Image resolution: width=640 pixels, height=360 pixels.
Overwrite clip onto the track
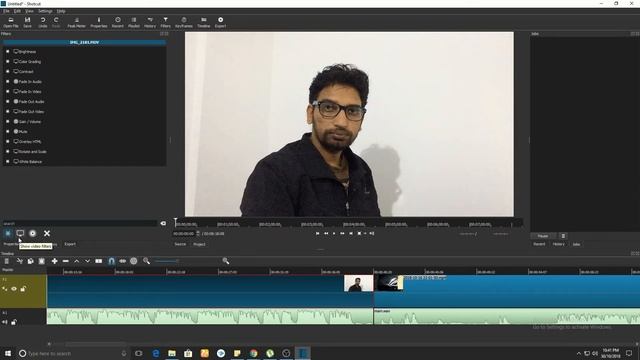(87, 261)
